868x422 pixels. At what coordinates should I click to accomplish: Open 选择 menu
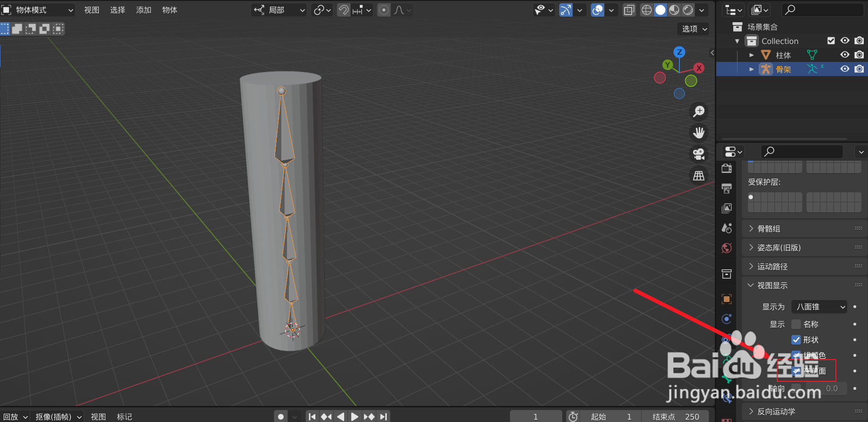tap(118, 10)
